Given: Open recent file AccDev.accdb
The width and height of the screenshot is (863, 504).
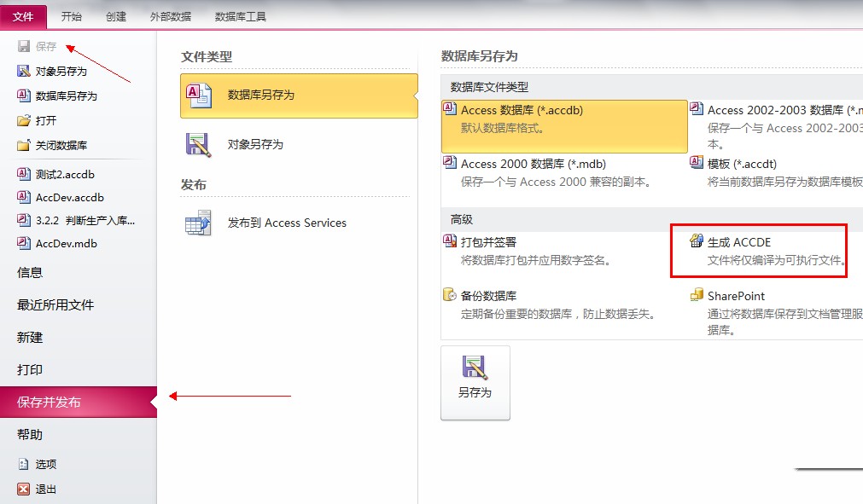Looking at the screenshot, I should 70,198.
